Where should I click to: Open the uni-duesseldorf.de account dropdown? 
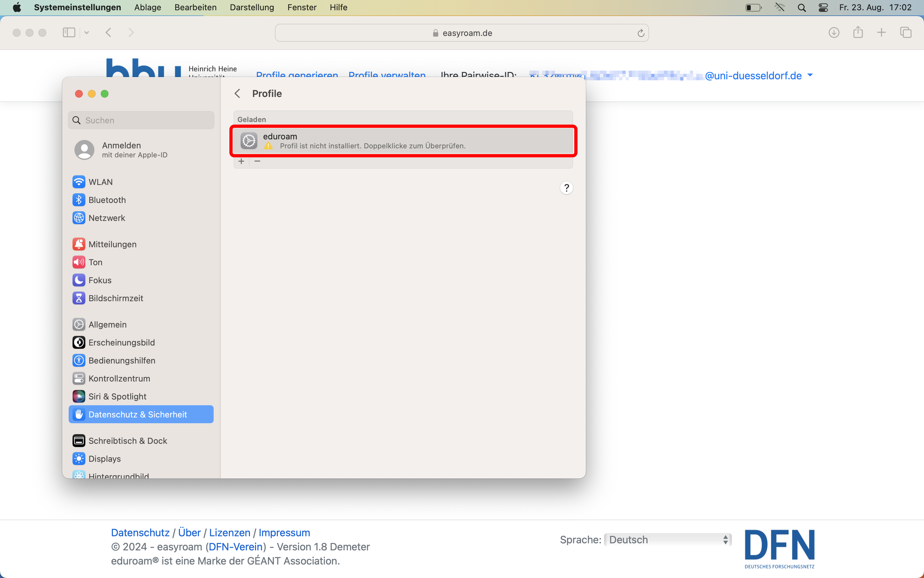(x=810, y=75)
